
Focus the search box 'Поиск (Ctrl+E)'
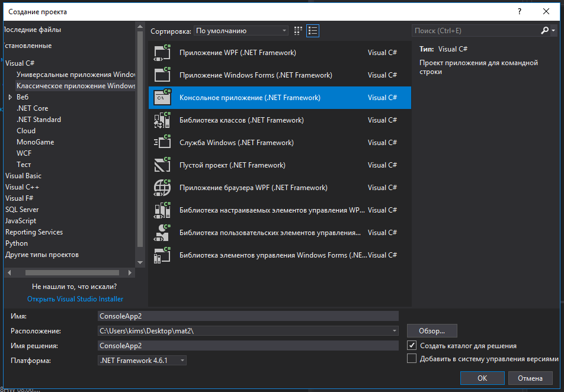click(x=476, y=31)
